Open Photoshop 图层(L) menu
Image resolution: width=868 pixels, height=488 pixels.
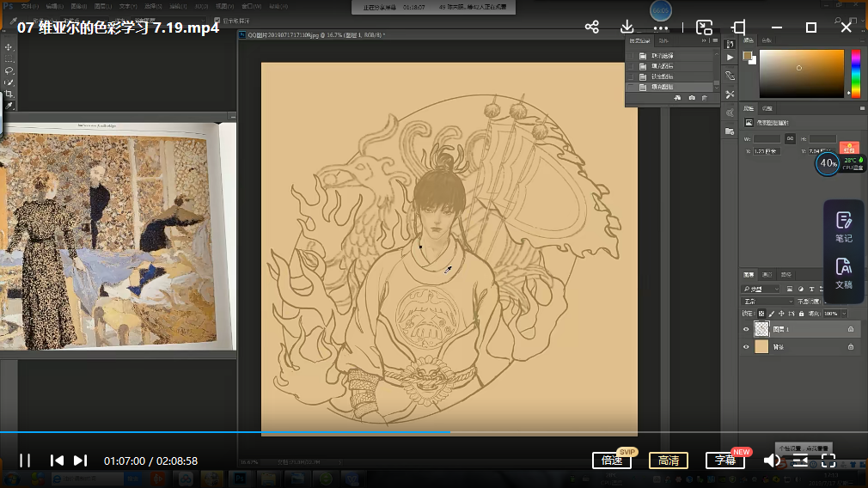103,6
